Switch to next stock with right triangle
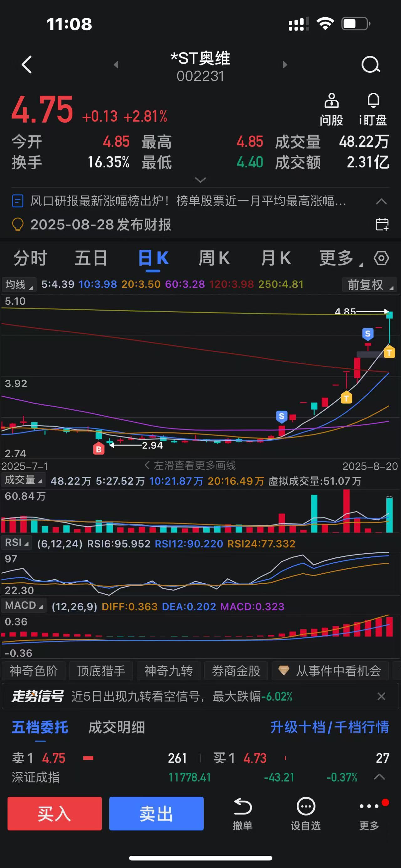401x868 pixels. pyautogui.click(x=285, y=64)
